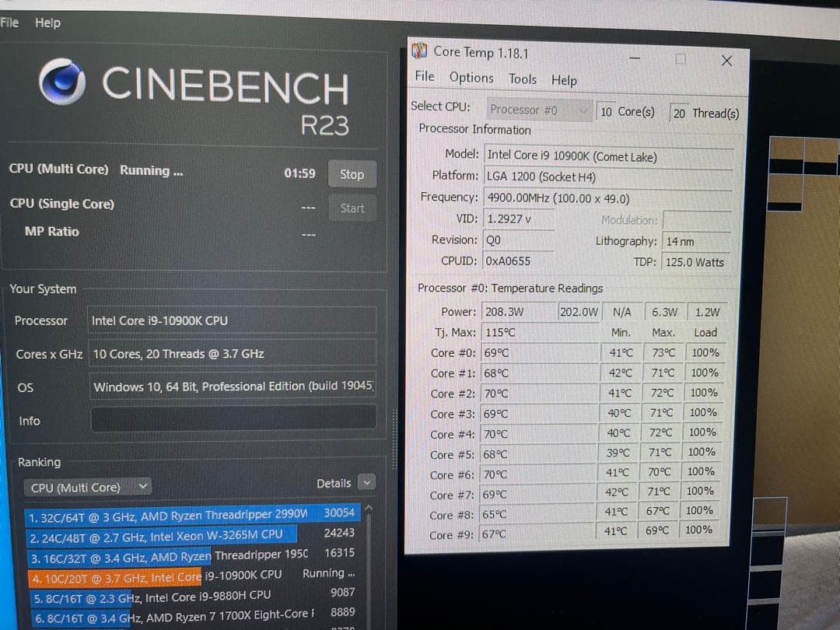
Task: Click the OS version text field
Action: pyautogui.click(x=232, y=387)
